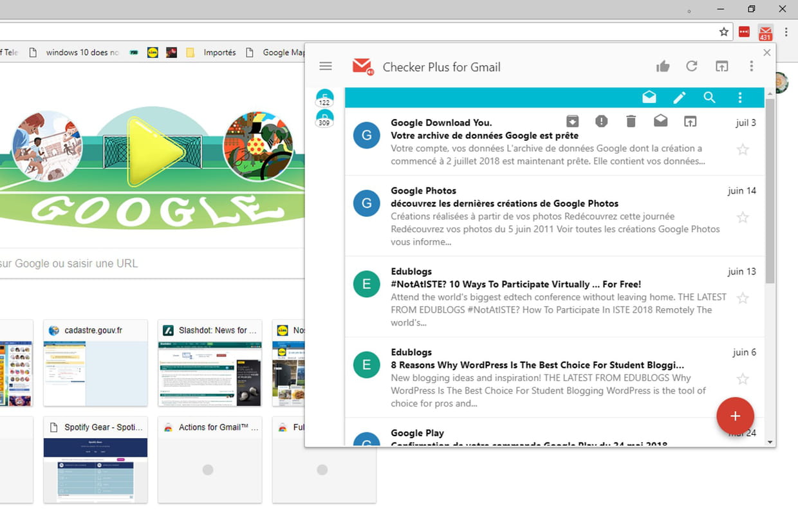Click the red extension icon beside bookmark star
The height and width of the screenshot is (532, 798).
[745, 32]
